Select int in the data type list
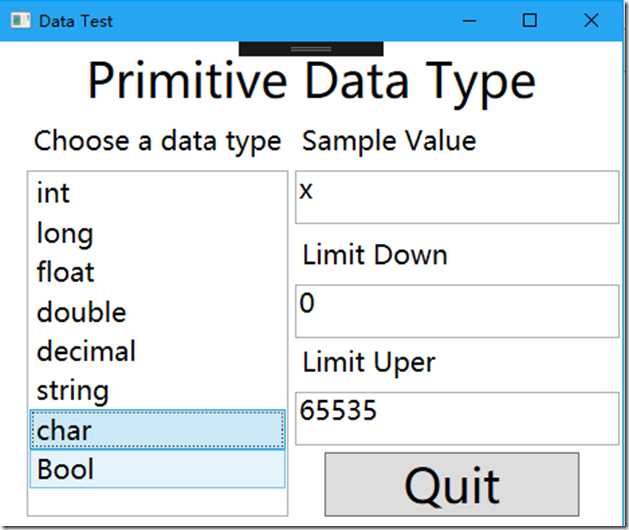 coord(157,193)
